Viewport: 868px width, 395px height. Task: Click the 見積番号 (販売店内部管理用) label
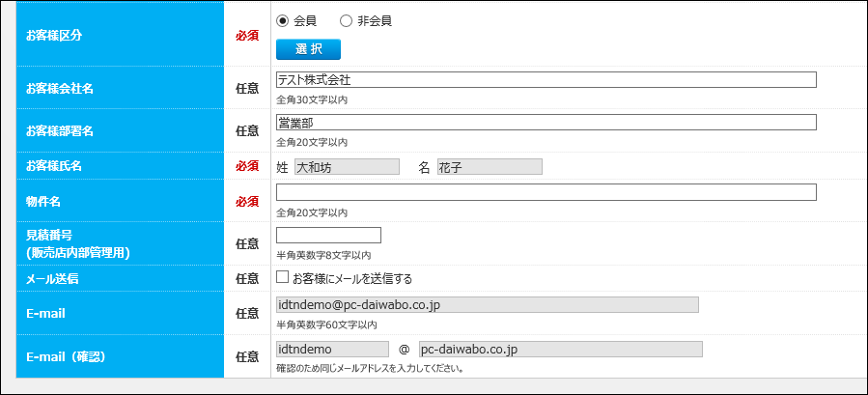click(77, 243)
